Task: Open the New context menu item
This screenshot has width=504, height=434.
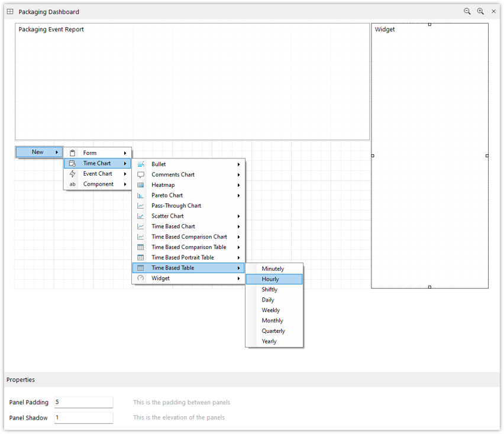Action: (x=39, y=153)
